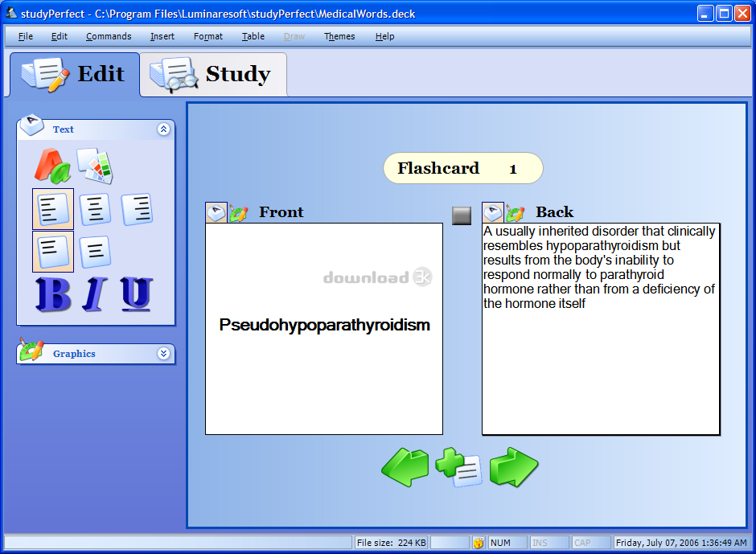Click the Graphics panel paint icon
Image resolution: width=756 pixels, height=554 pixels.
[31, 350]
